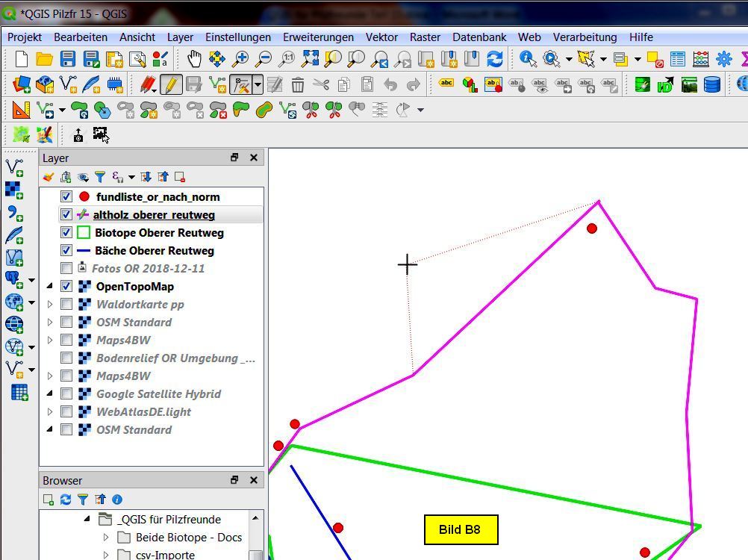Expand the Beide Biotope - Docs folder
Image resolution: width=748 pixels, height=560 pixels.
pos(105,538)
